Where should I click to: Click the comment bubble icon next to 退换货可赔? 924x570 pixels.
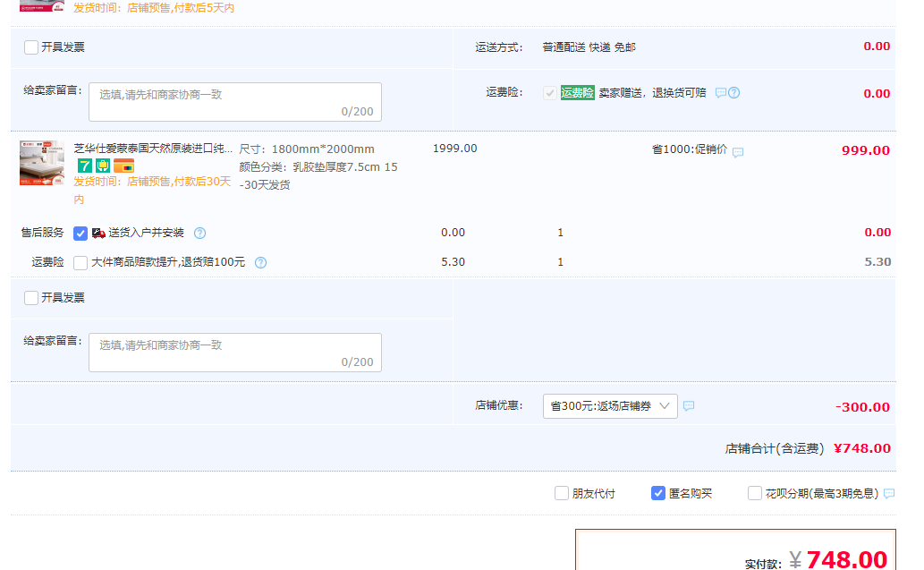point(721,93)
